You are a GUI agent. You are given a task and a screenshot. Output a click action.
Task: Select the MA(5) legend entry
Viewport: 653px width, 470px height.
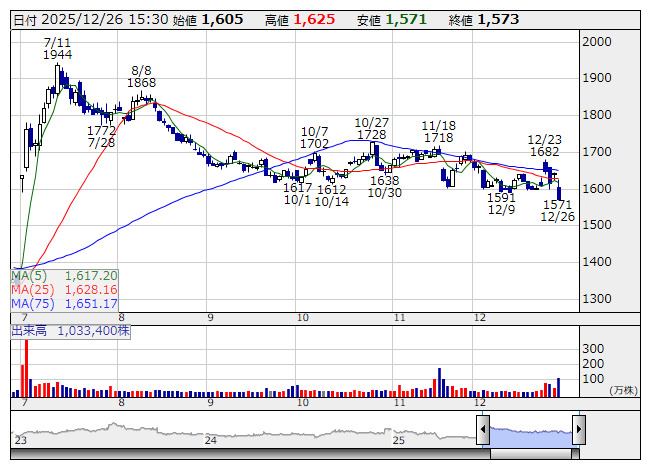pyautogui.click(x=65, y=276)
